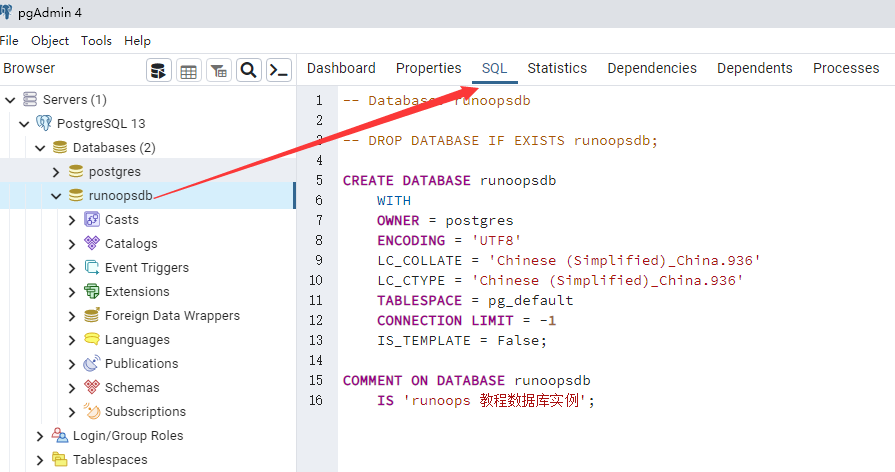Click the Extensions node icon
This screenshot has width=895, height=472.
[92, 292]
